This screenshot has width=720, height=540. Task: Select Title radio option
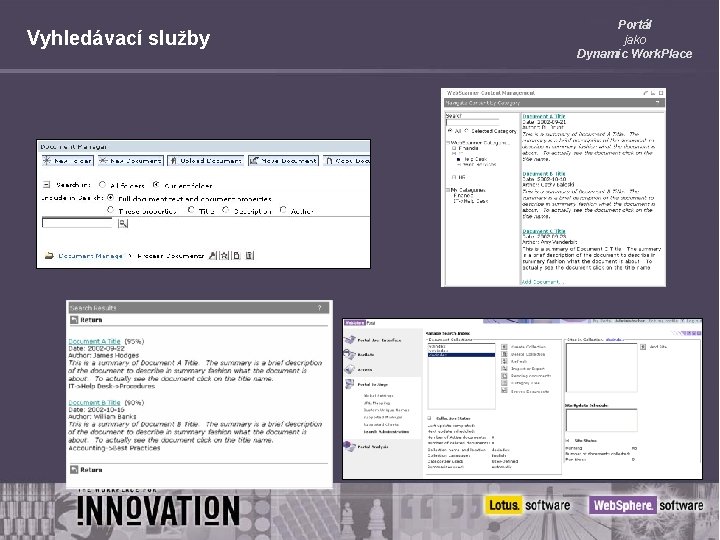pyautogui.click(x=191, y=210)
